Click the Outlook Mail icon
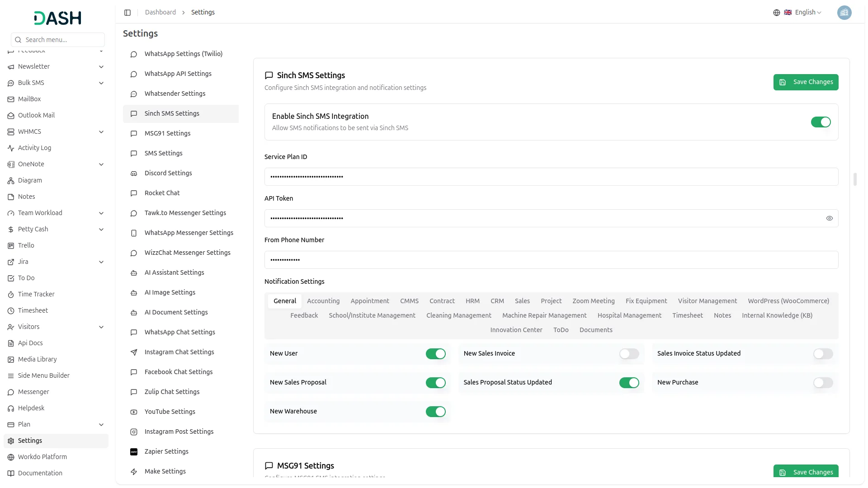This screenshot has width=868, height=488. tap(11, 116)
